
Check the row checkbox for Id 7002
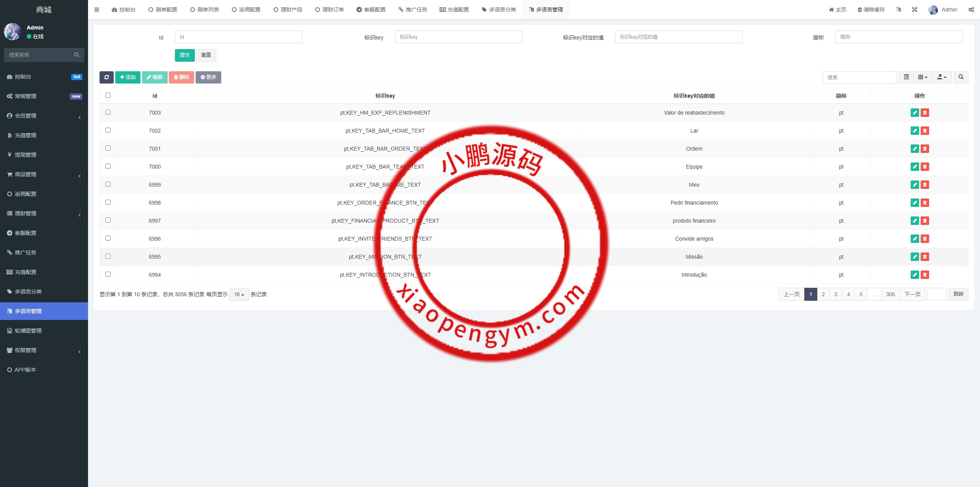(108, 130)
